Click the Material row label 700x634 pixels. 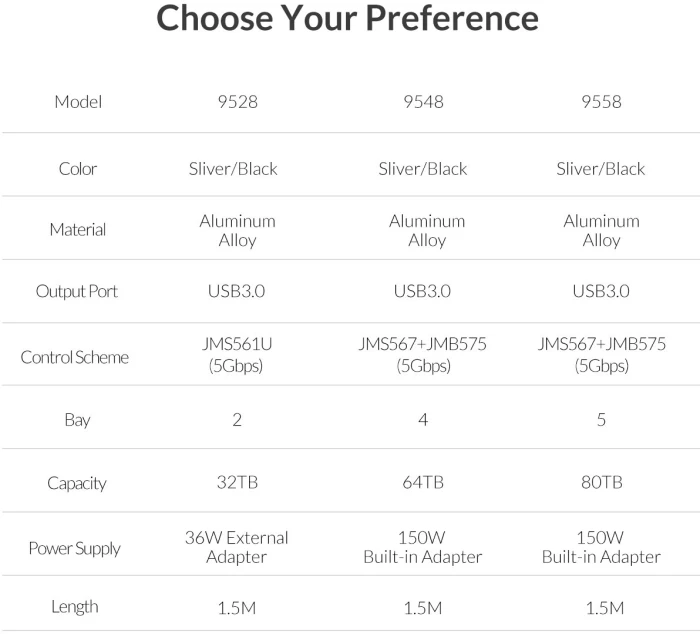pos(78,229)
